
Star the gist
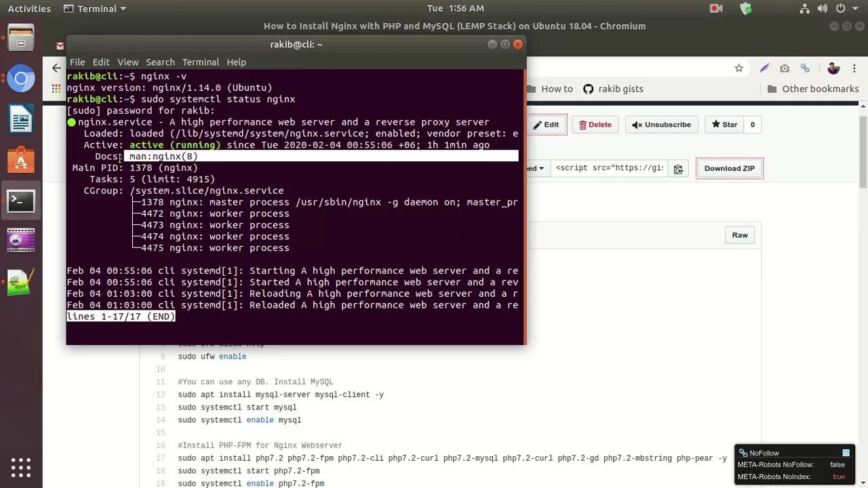coord(724,125)
